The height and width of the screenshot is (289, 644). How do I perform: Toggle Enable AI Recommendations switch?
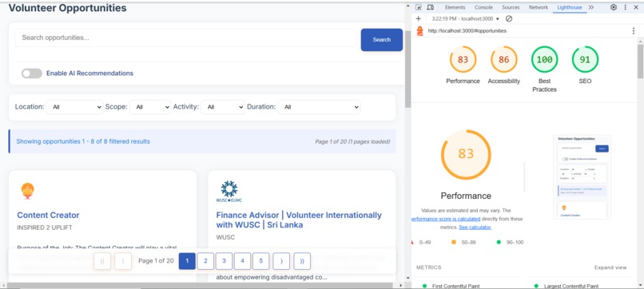[x=32, y=73]
